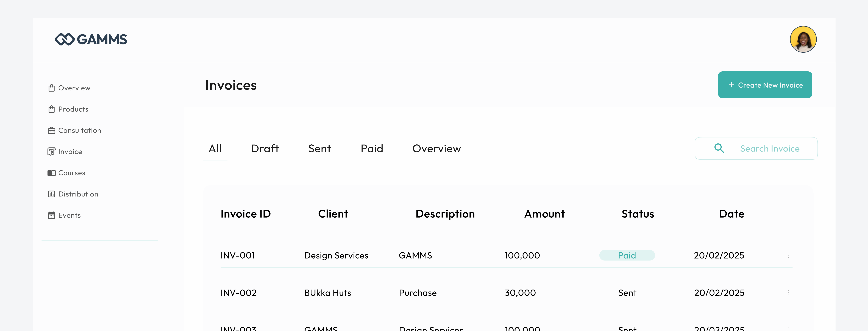This screenshot has width=868, height=331.
Task: Open Courses in the sidebar
Action: 72,173
